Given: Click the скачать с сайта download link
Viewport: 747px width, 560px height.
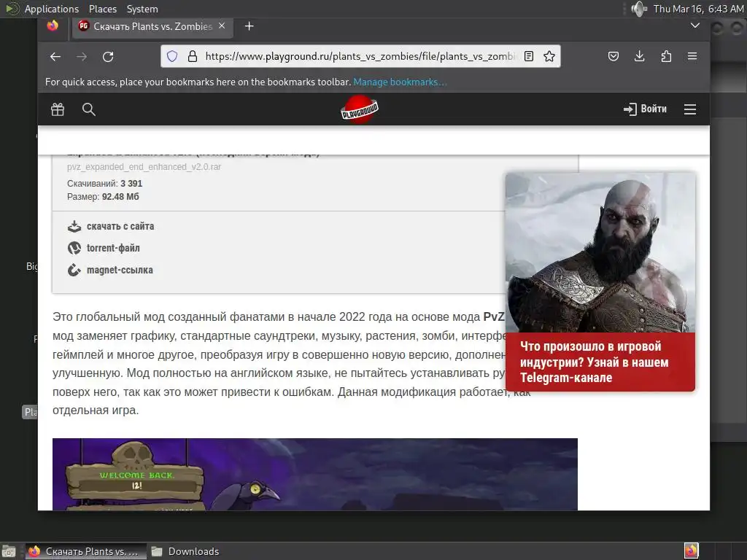Looking at the screenshot, I should coord(111,226).
